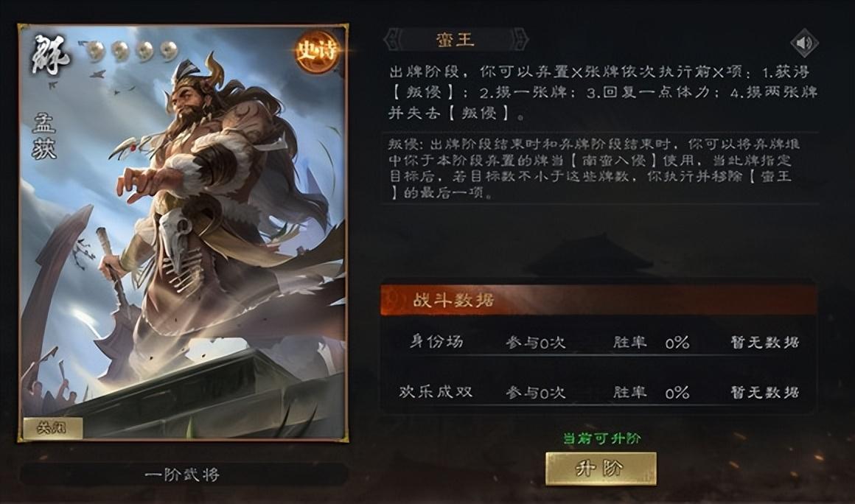Toggle the 关闭 switch on card corner
The width and height of the screenshot is (855, 504).
point(53,427)
